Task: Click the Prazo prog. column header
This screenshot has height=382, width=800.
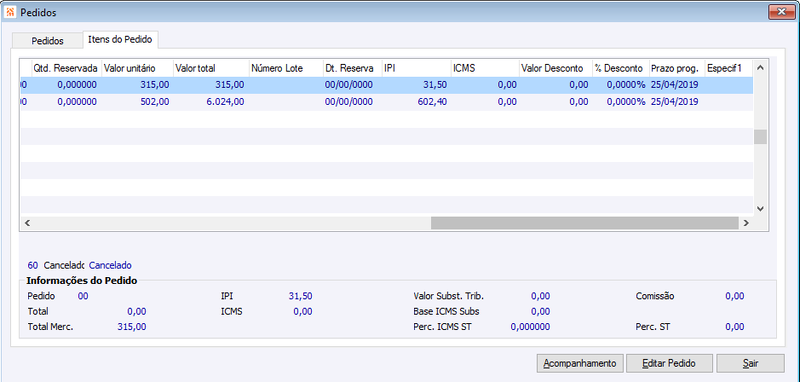Action: point(676,68)
